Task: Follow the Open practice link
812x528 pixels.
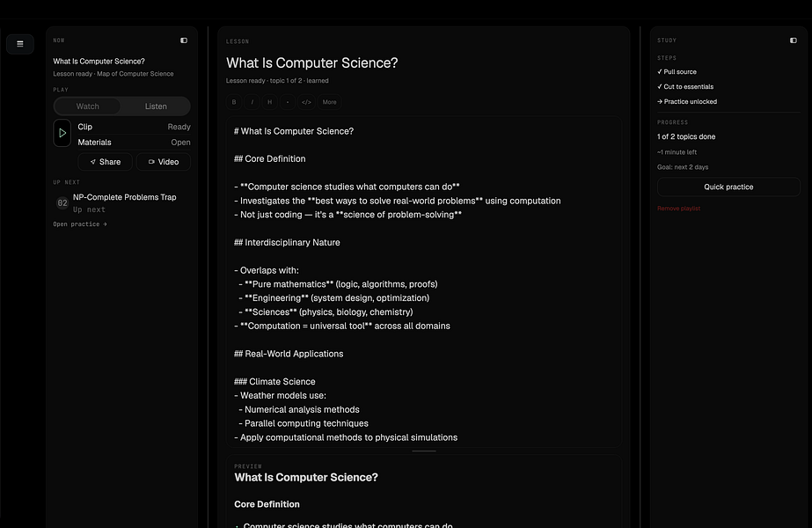Action: tap(80, 224)
